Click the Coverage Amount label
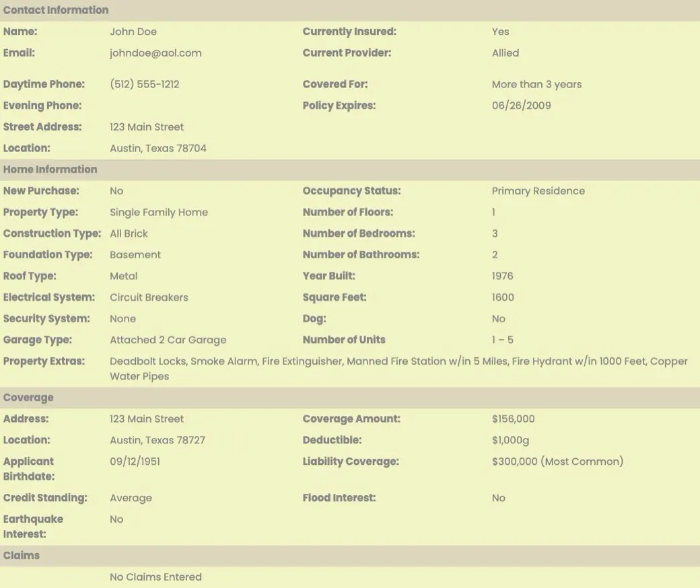This screenshot has height=588, width=700. point(351,419)
